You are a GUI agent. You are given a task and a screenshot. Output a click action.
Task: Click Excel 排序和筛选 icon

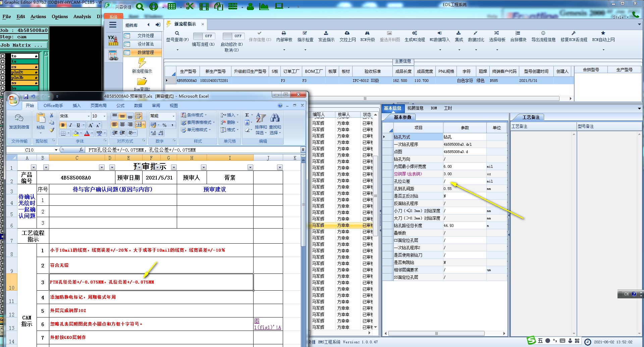pos(261,118)
